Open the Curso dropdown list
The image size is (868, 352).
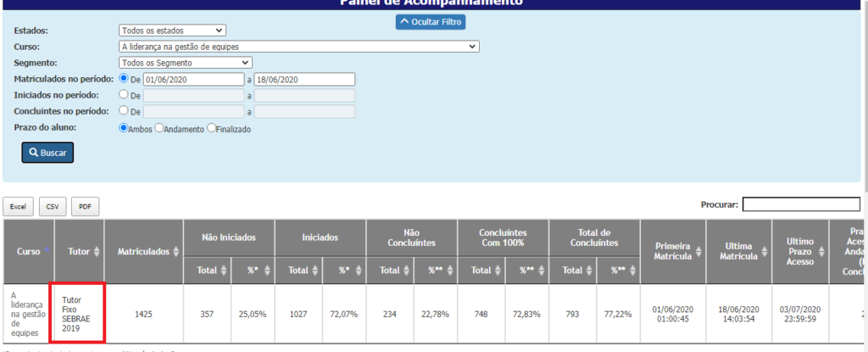[299, 47]
